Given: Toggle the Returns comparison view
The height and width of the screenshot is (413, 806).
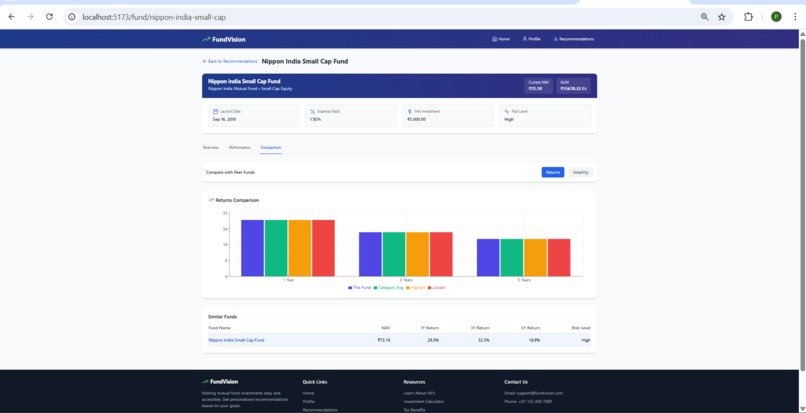Looking at the screenshot, I should point(553,172).
